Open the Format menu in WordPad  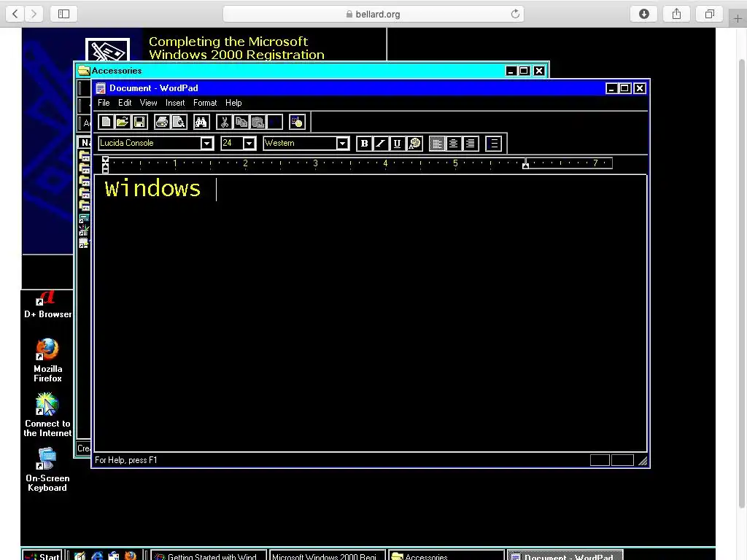click(205, 103)
